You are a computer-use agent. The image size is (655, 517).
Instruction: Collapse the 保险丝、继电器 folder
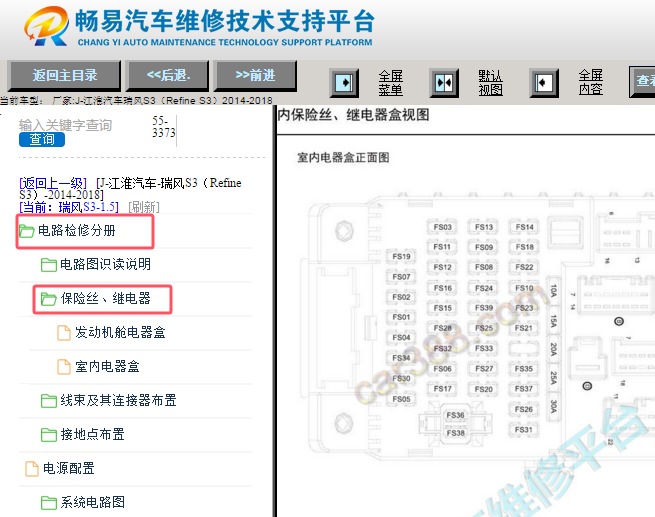pos(105,299)
